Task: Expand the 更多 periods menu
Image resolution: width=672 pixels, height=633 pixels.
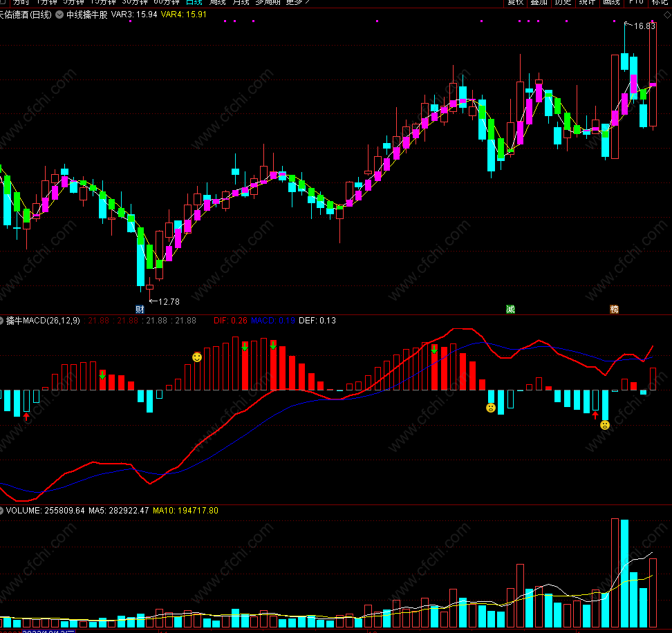Action: 297,2
